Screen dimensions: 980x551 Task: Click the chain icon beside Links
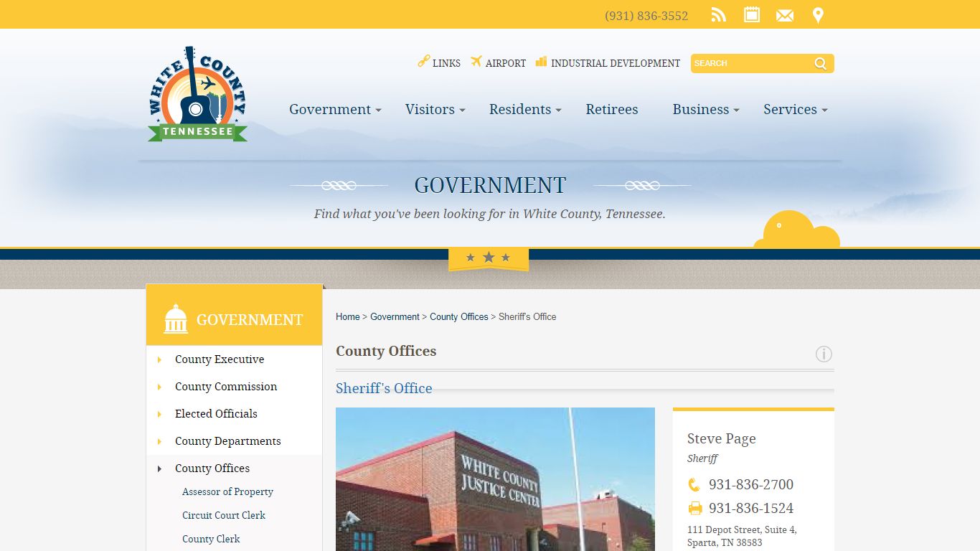coord(423,62)
